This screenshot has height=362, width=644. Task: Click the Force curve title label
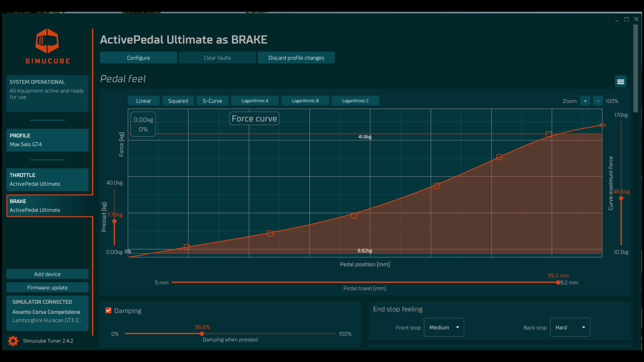(254, 119)
